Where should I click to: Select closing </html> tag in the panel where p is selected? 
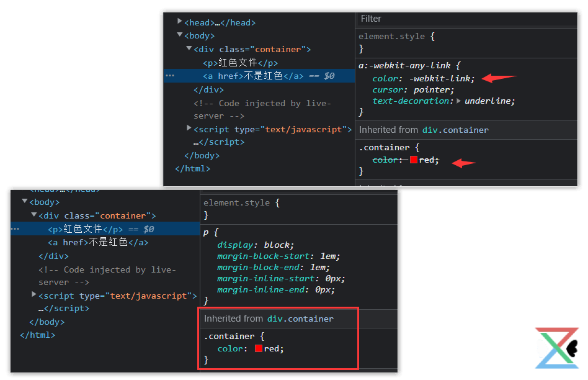click(37, 335)
